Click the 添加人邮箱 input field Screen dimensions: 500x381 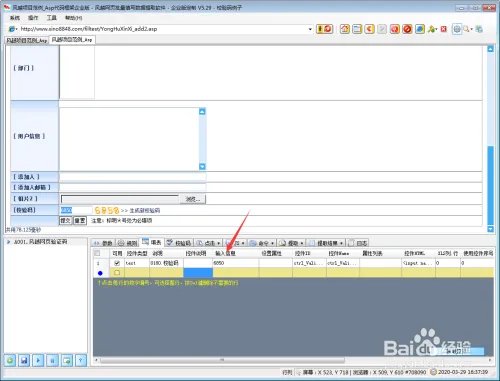(133, 187)
